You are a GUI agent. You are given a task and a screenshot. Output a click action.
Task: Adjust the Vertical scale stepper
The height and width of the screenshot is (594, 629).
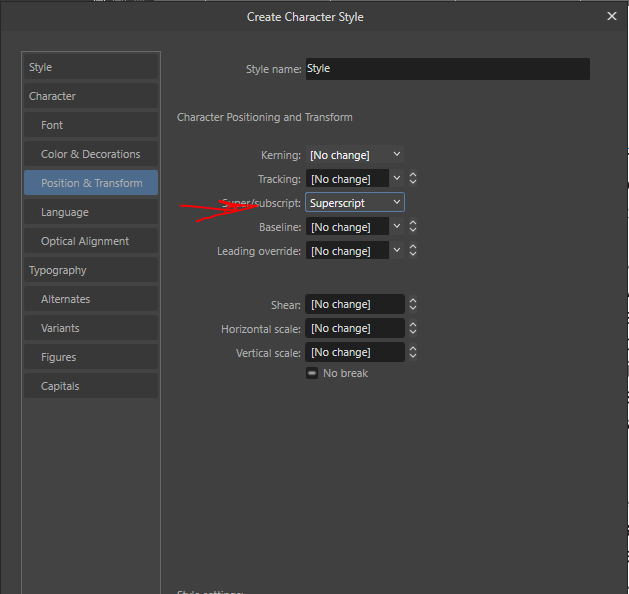click(x=413, y=352)
